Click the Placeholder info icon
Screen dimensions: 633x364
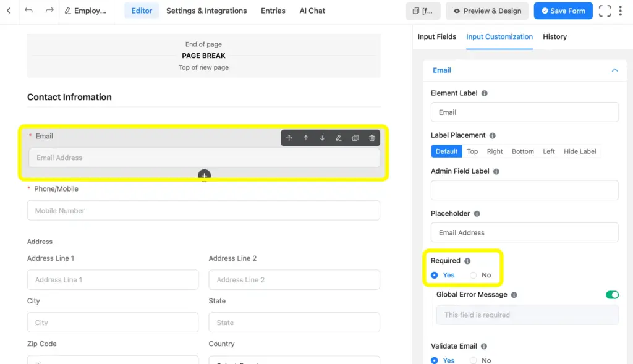477,214
